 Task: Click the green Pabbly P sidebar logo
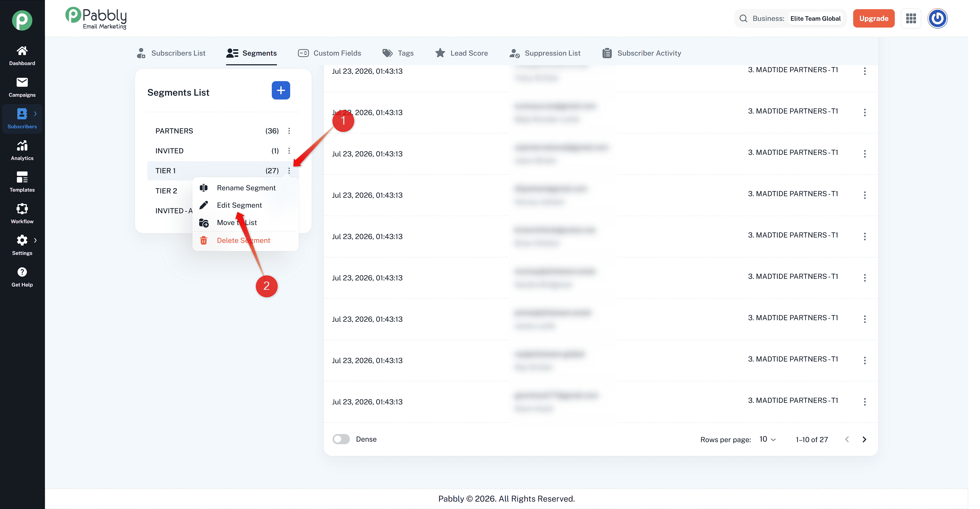(x=22, y=20)
